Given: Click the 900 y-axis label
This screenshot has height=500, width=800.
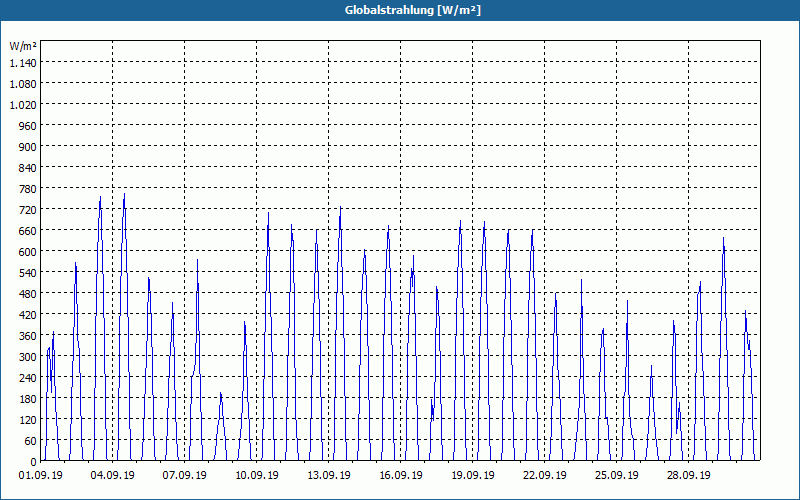Looking at the screenshot, I should 29,147.
